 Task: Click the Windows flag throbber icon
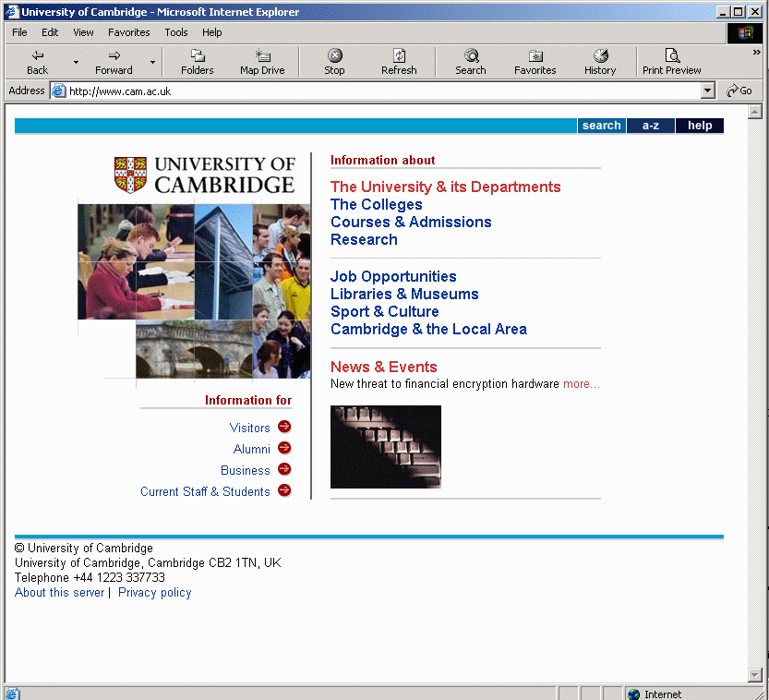744,33
